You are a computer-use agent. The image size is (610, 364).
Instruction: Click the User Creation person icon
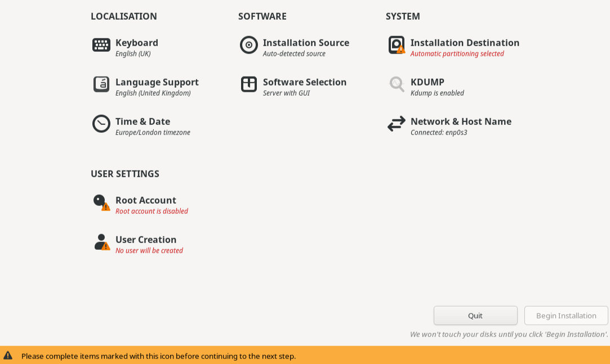[101, 242]
